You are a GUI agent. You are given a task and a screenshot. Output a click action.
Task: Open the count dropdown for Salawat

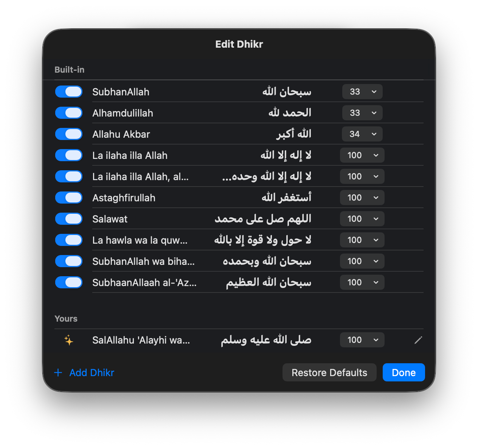coord(362,219)
